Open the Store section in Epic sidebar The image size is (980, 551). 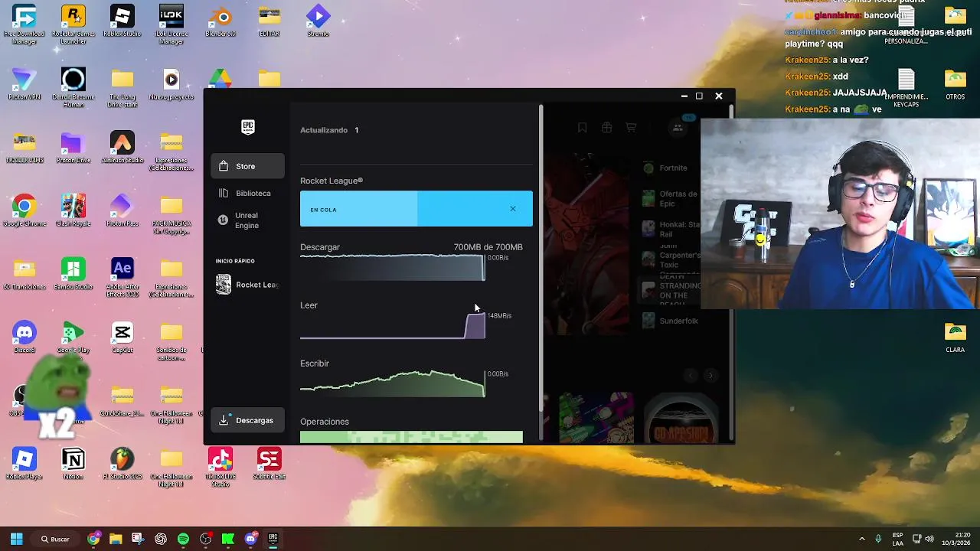pos(247,166)
